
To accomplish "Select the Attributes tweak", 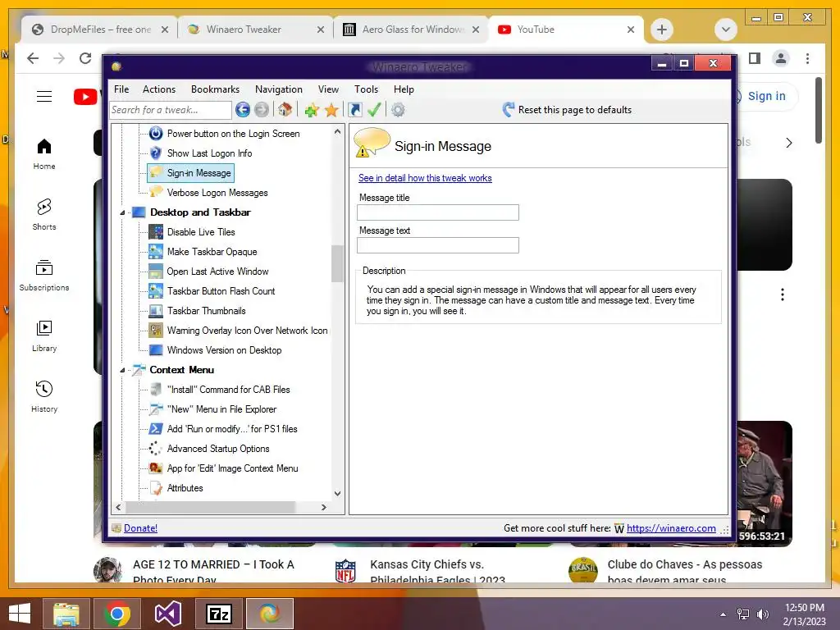I will pyautogui.click(x=185, y=488).
